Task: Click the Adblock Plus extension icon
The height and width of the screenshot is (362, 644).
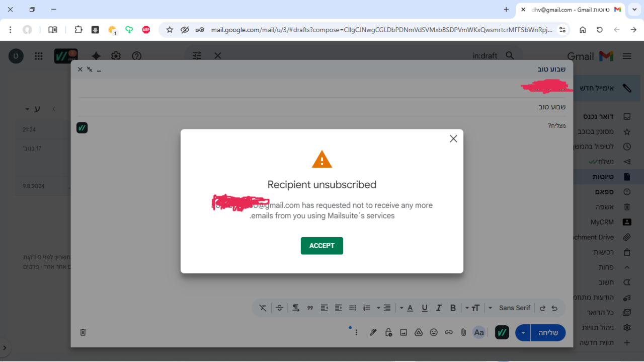Action: (x=146, y=30)
